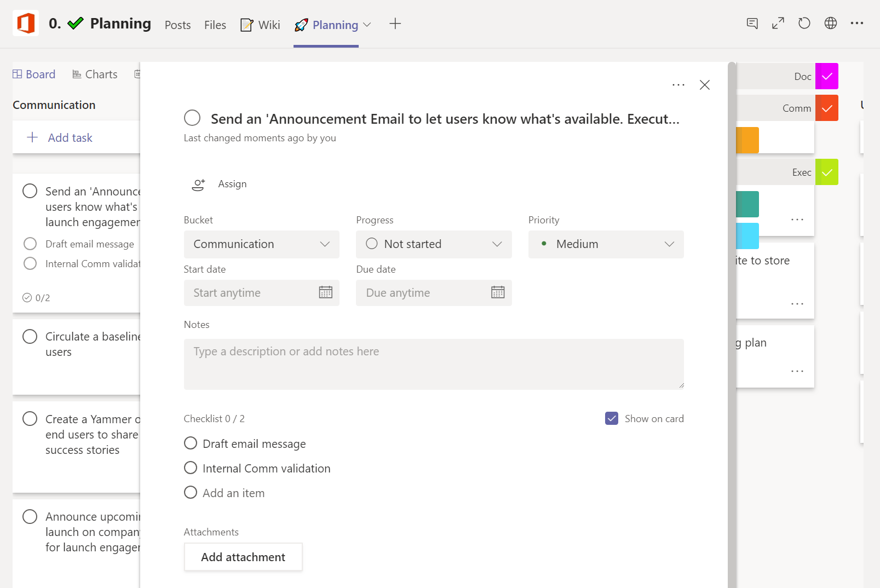The width and height of the screenshot is (880, 588).
Task: Open Start date calendar picker
Action: pos(325,292)
